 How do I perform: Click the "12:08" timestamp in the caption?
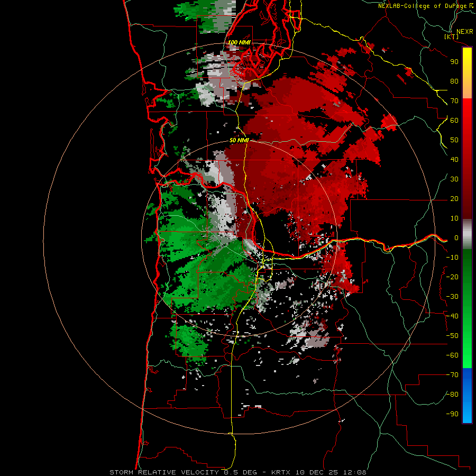tap(355, 472)
